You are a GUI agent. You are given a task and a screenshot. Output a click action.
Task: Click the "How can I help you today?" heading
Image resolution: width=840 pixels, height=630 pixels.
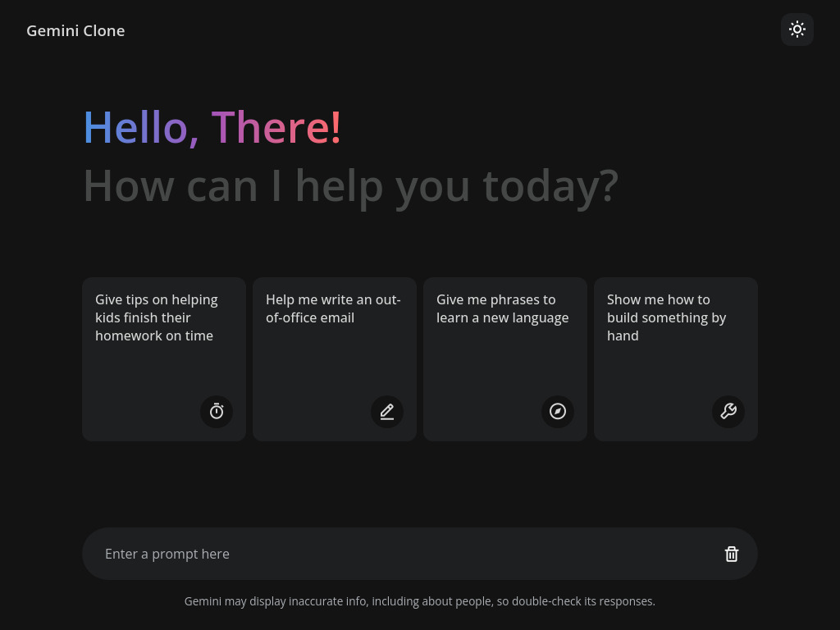click(x=350, y=185)
